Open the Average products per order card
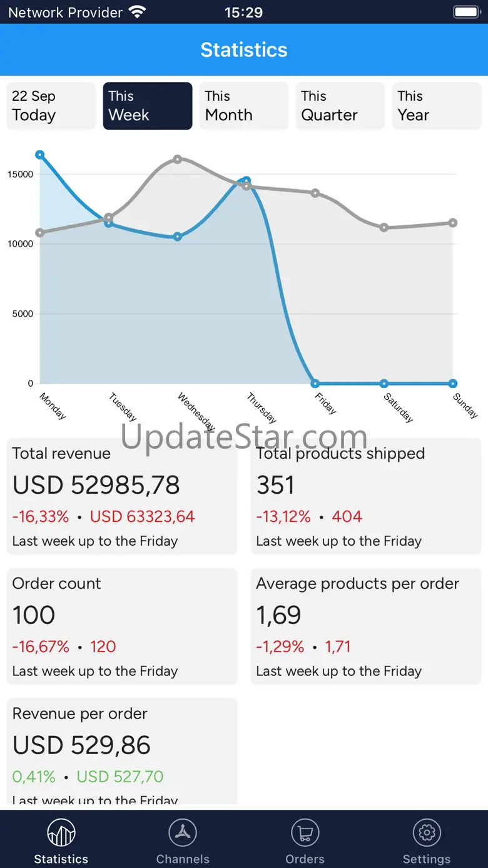 tap(366, 626)
